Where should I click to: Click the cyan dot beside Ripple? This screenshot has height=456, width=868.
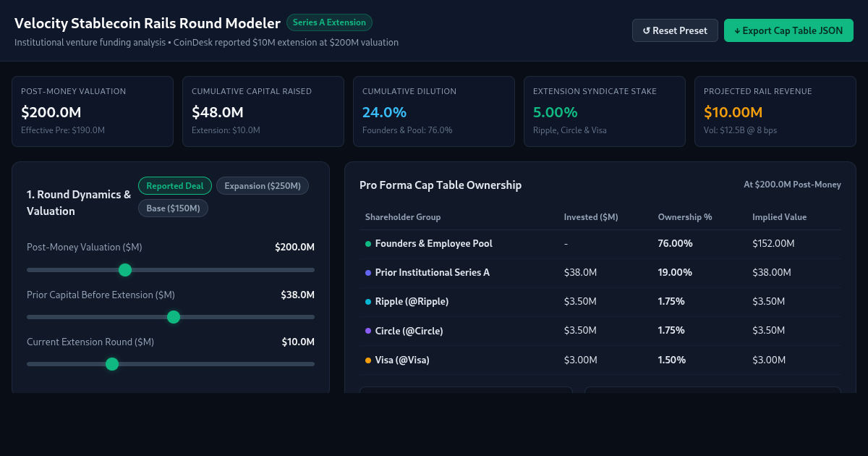click(368, 302)
